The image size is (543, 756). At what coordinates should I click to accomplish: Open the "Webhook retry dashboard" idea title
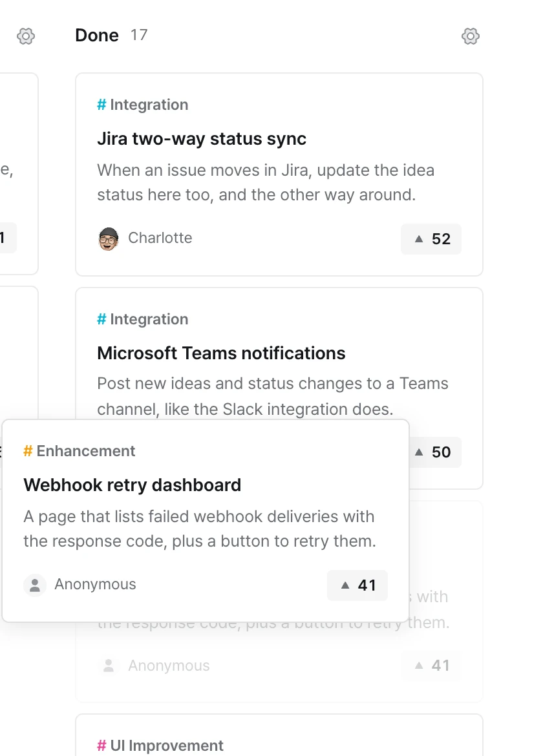pos(132,485)
